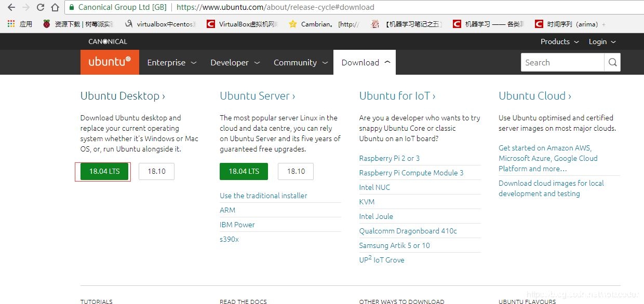Open the Products dropdown
The width and height of the screenshot is (644, 304).
[556, 42]
